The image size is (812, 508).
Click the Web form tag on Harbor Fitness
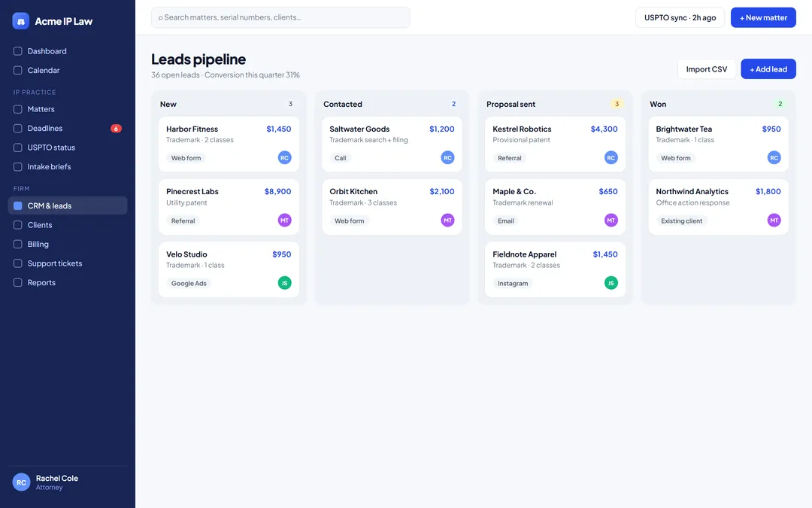coord(186,158)
